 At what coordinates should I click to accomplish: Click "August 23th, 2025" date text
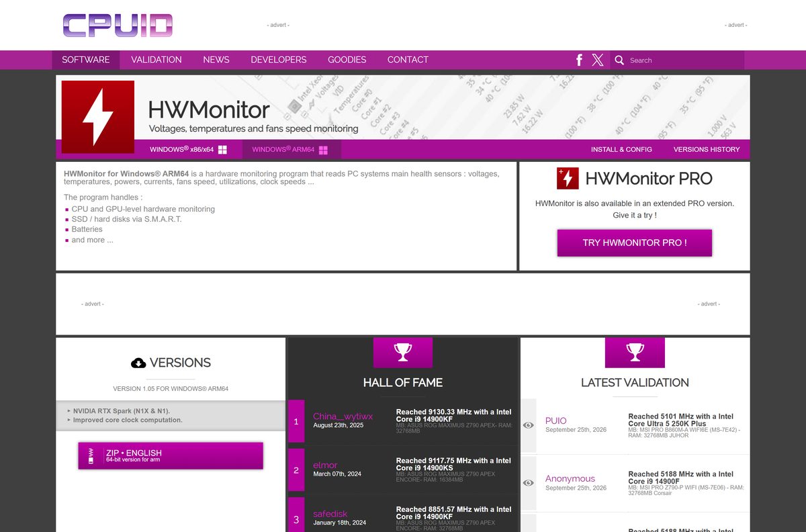click(x=339, y=425)
